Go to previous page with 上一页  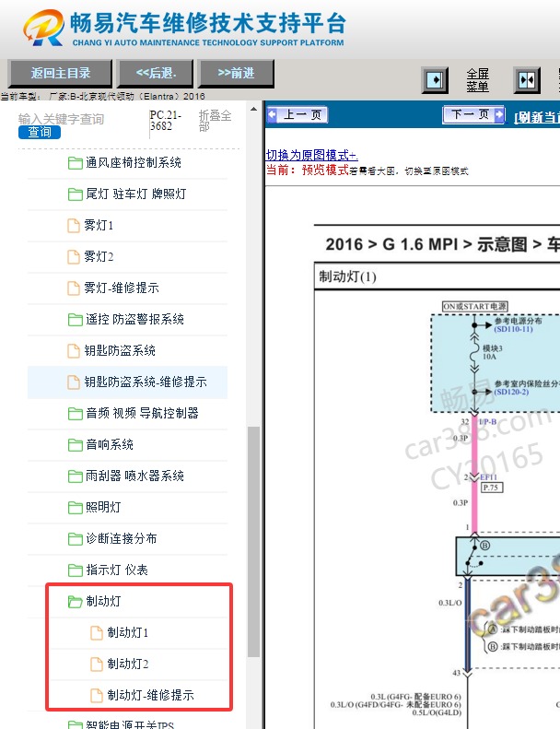click(297, 114)
